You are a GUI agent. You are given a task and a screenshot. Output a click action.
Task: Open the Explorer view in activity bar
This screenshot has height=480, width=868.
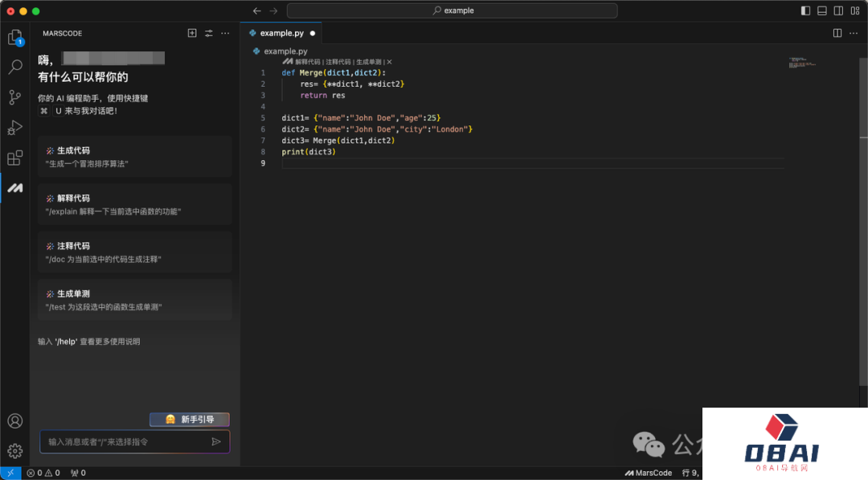pos(14,37)
